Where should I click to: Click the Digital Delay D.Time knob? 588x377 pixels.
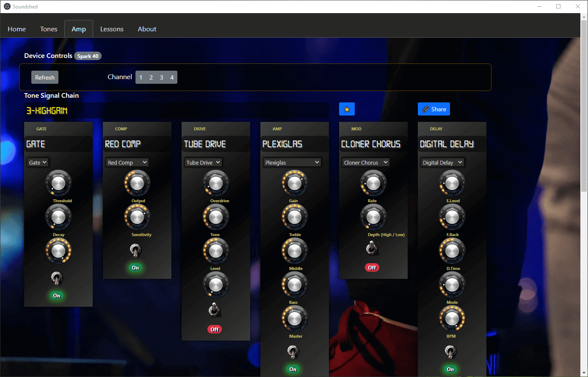coord(452,250)
